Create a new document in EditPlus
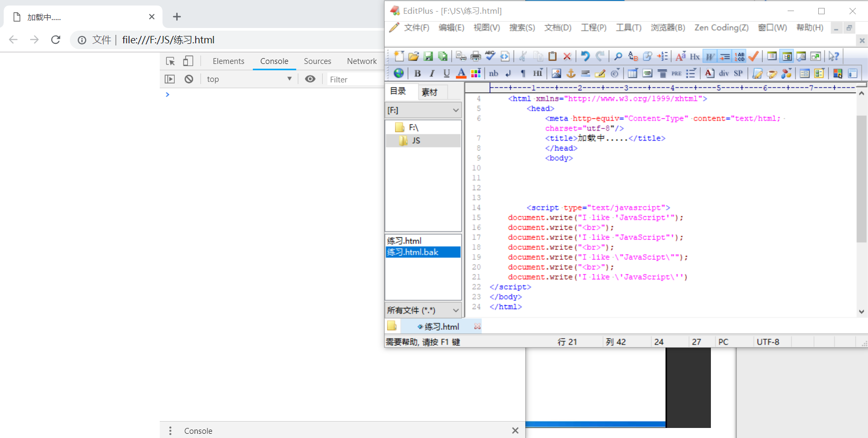 pyautogui.click(x=399, y=56)
